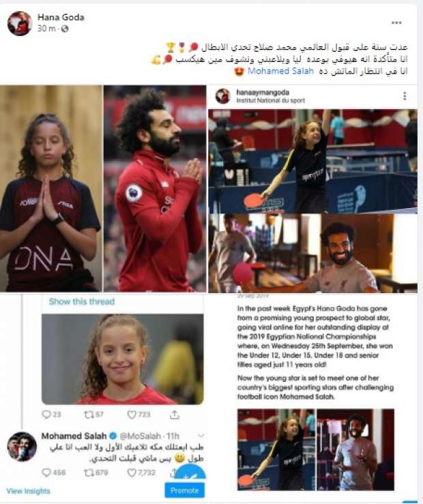Click the share icon under the girl's photo
The height and width of the screenshot is (504, 423).
point(175,415)
